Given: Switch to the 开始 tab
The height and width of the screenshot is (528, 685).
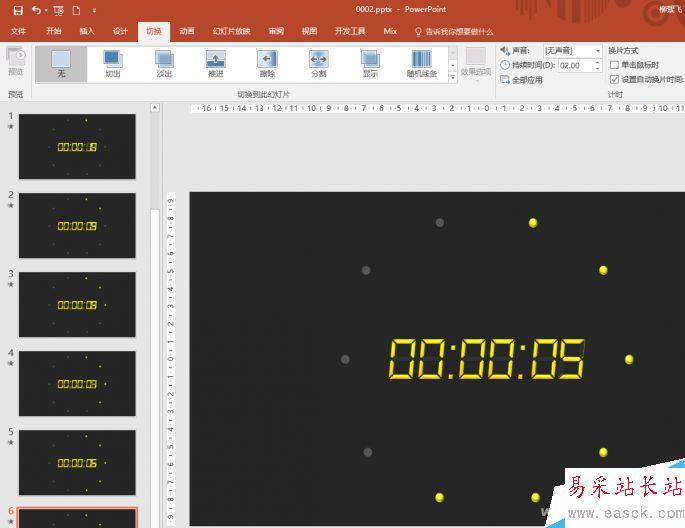Looking at the screenshot, I should pyautogui.click(x=54, y=31).
